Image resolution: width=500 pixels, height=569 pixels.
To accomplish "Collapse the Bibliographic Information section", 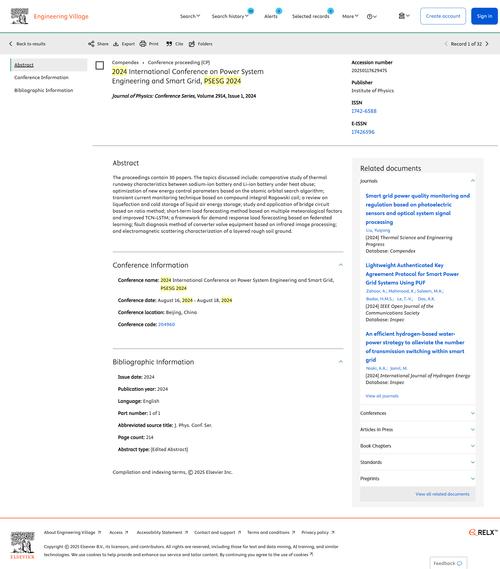I will (x=340, y=361).
